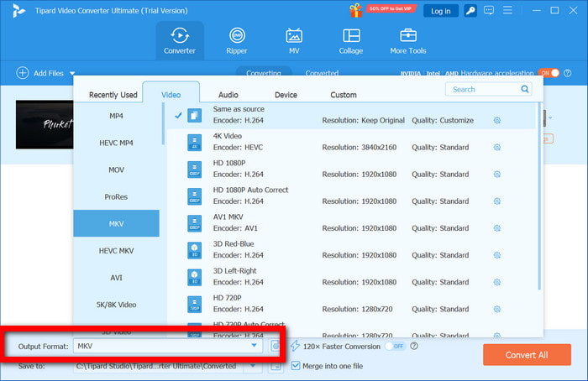This screenshot has width=588, height=381.
Task: Toggle Hardware acceleration switch
Action: click(549, 73)
